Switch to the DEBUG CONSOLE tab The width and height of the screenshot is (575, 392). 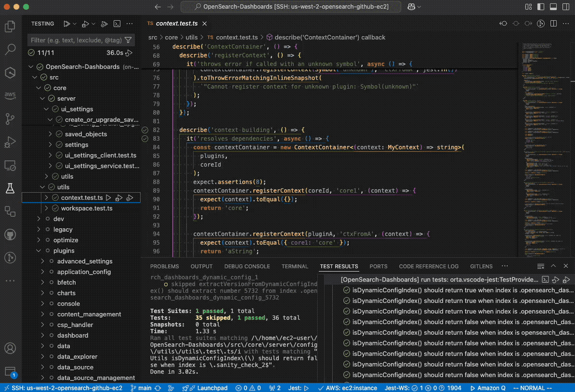247,266
